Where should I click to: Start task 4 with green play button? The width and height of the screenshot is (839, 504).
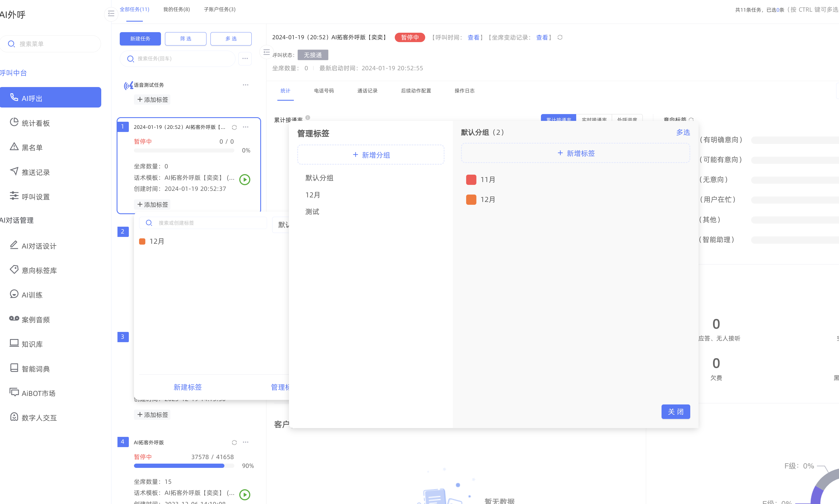click(x=245, y=495)
